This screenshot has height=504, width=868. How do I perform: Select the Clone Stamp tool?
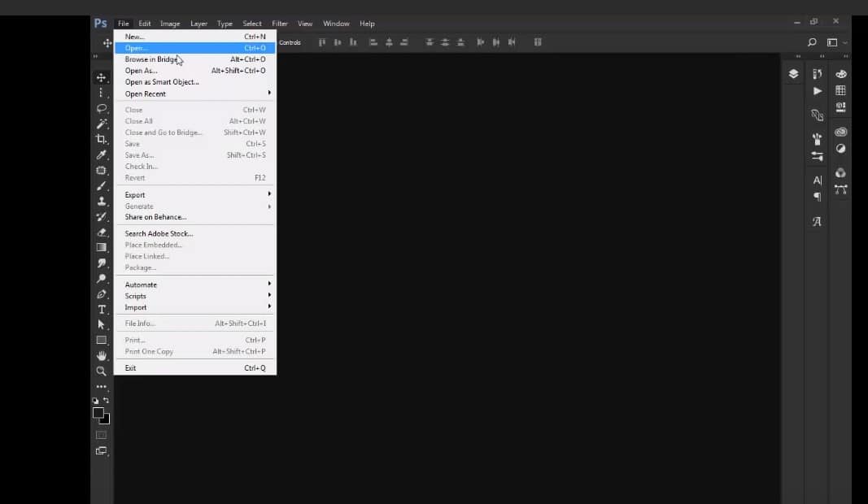click(x=102, y=202)
